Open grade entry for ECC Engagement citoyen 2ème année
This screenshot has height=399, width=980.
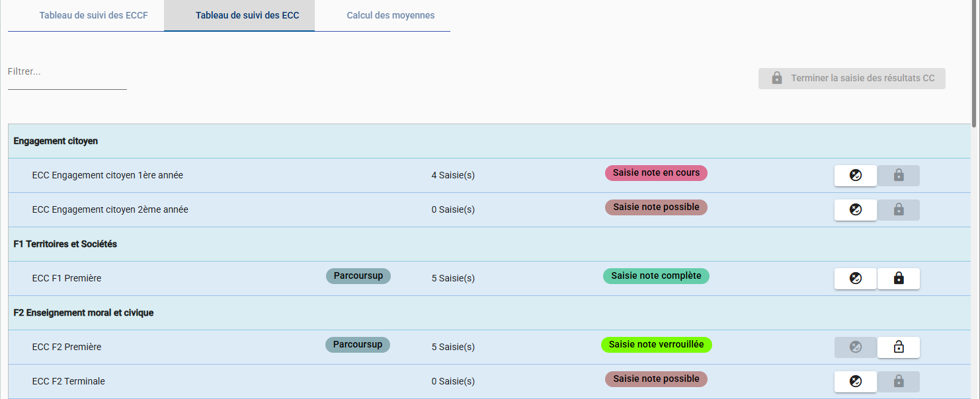coord(856,210)
